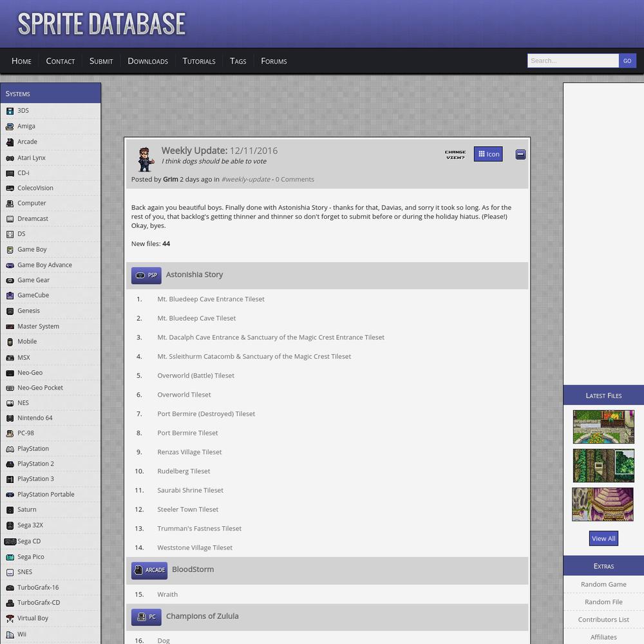The width and height of the screenshot is (644, 644).
Task: Collapse the Weekly Update post
Action: [520, 155]
